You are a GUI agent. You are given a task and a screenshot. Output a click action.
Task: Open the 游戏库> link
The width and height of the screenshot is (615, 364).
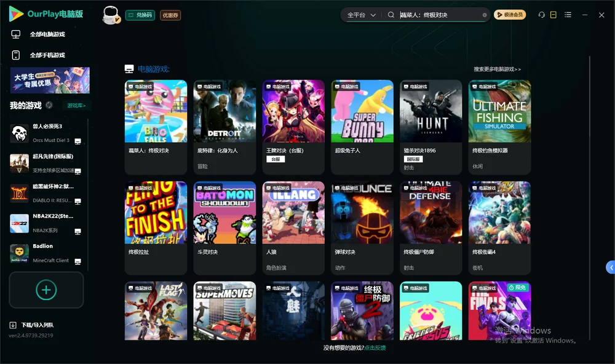coord(76,106)
